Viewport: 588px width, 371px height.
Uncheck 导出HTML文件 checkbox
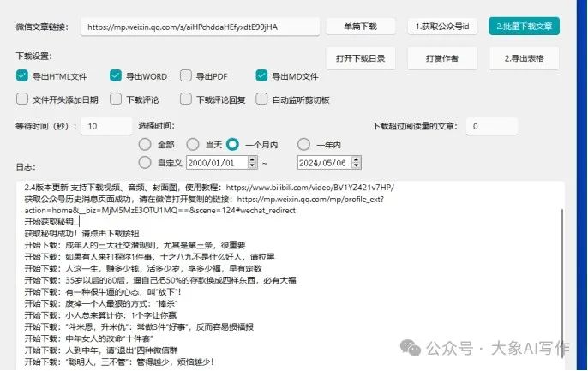click(x=22, y=75)
